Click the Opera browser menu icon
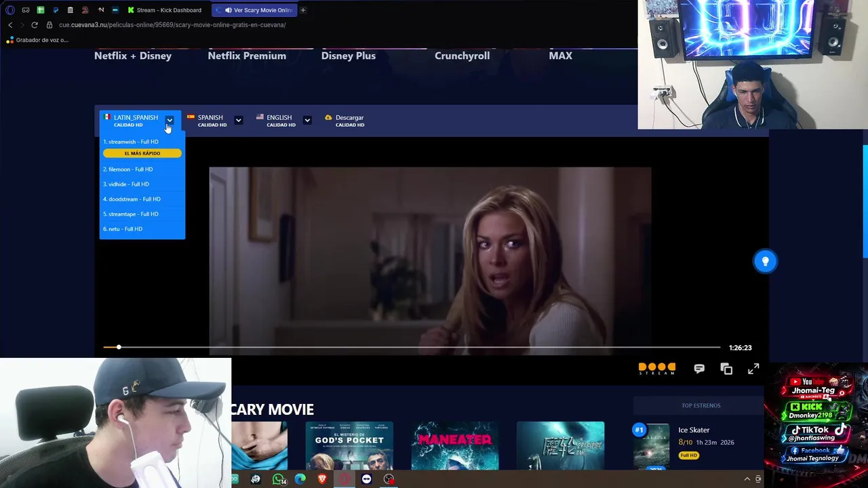868x488 pixels. click(10, 10)
